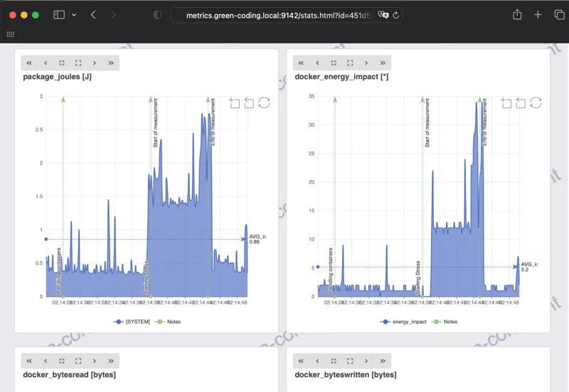Click the AVG 0.86 label in package_joules
The height and width of the screenshot is (392, 569).
257,239
